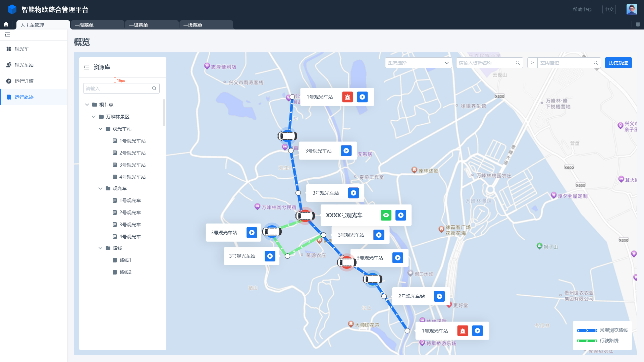Click the sidebar collapse menu icon
The image size is (644, 362).
(x=7, y=35)
